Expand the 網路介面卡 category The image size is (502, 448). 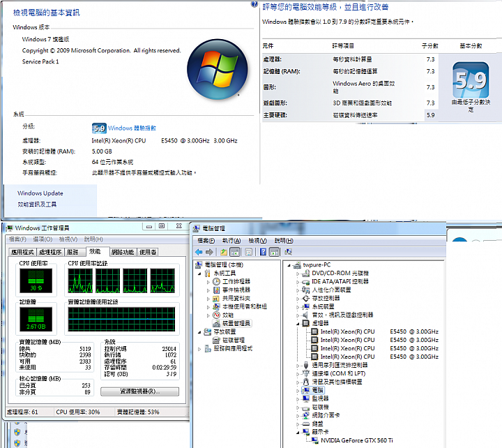pos(298,416)
